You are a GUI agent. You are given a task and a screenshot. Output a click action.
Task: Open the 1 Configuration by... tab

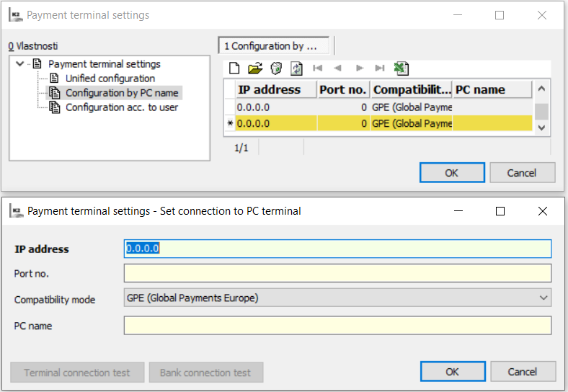[273, 46]
